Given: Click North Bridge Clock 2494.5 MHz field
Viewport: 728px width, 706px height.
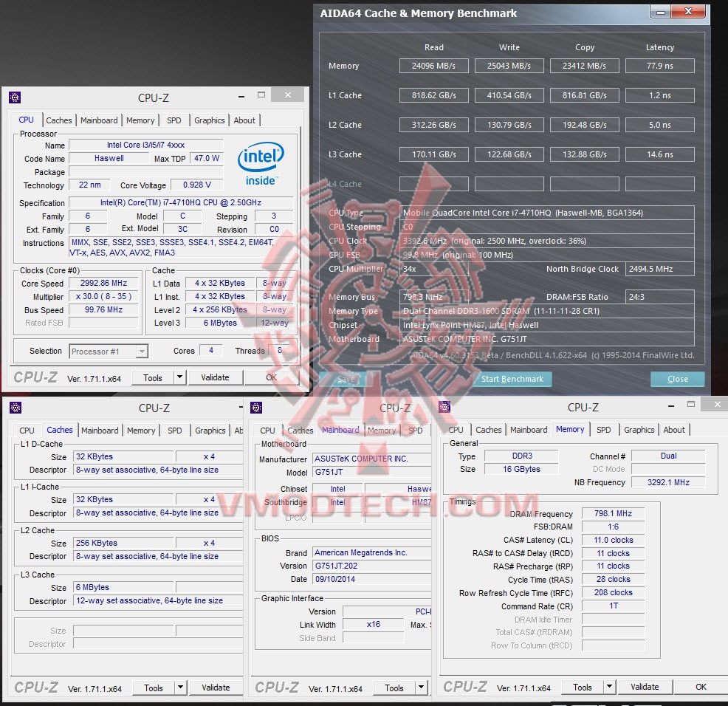Looking at the screenshot, I should click(x=660, y=269).
